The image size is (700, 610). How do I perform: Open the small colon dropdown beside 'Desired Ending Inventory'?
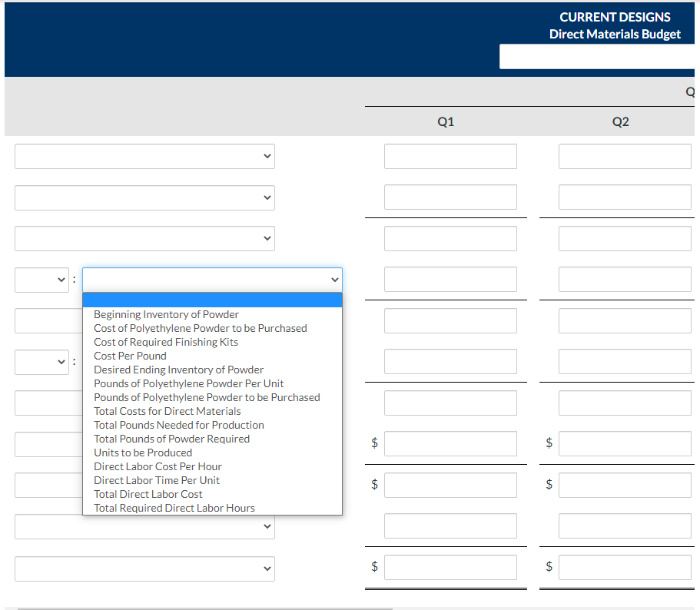click(x=41, y=362)
